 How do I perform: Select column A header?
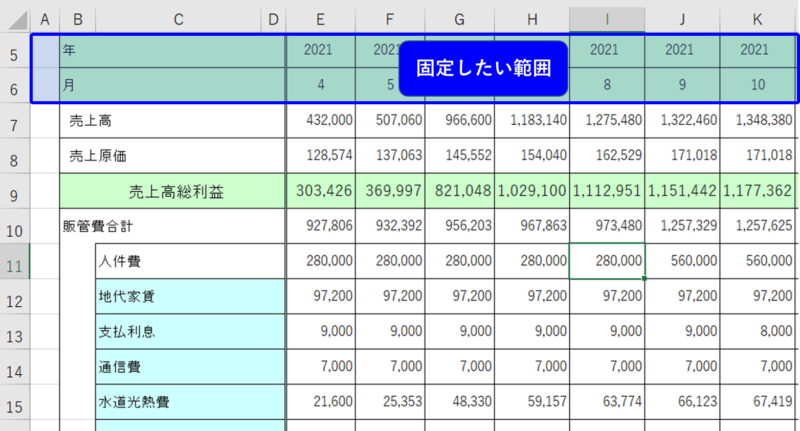tap(45, 20)
